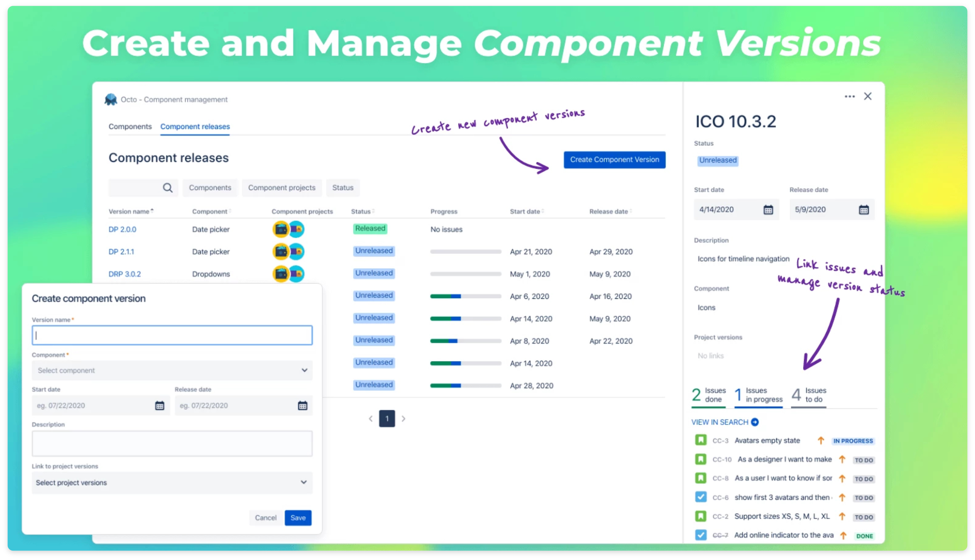Click the Octo app logo icon
This screenshot has width=975, height=560.
[x=111, y=100]
